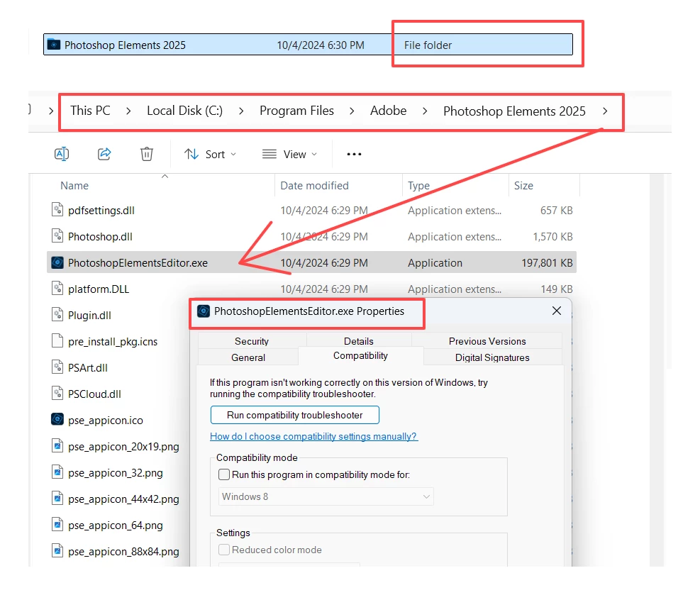This screenshot has width=700, height=595.
Task: Expand chevron after This PC breadcrumb
Action: (128, 111)
